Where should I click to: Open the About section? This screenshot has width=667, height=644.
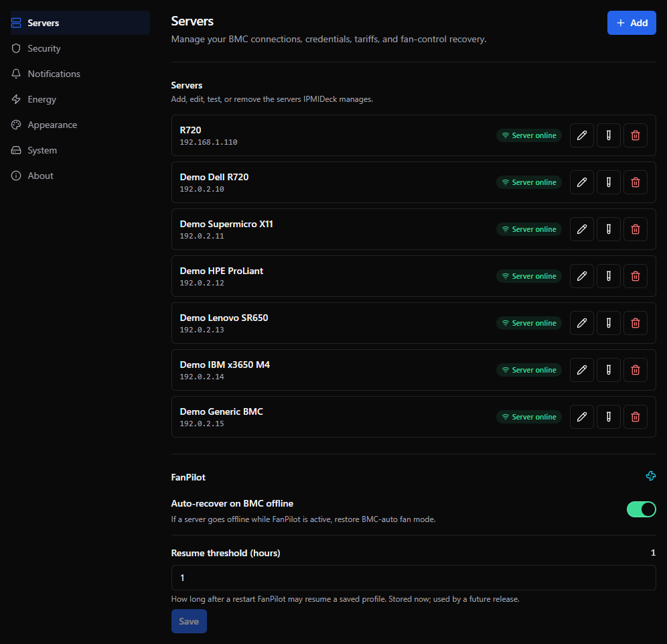coord(80,176)
